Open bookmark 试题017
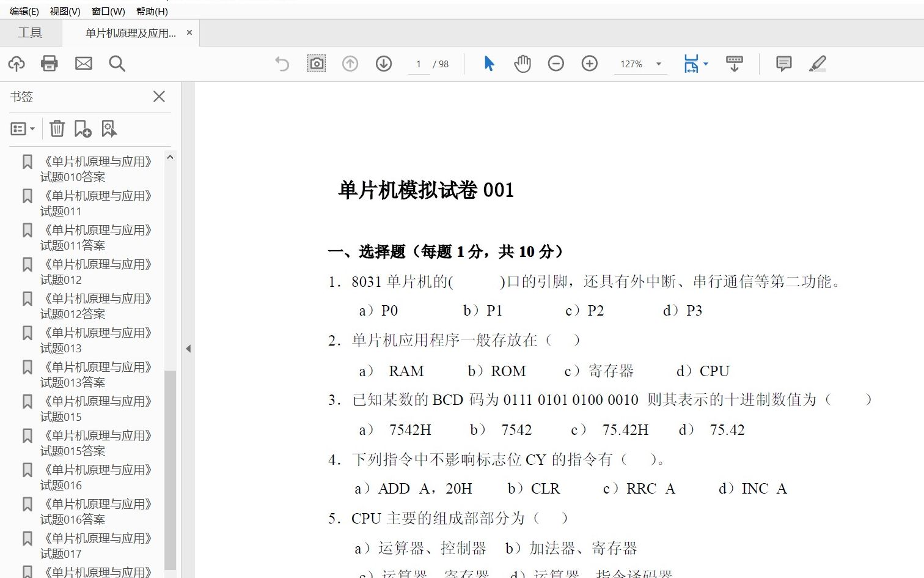This screenshot has width=924, height=578. [x=95, y=546]
